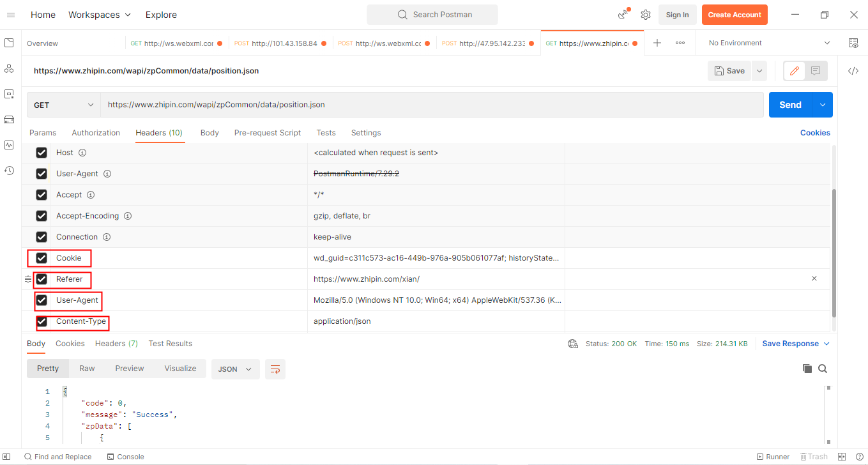
Task: Switch to the Authorization tab
Action: coord(96,133)
